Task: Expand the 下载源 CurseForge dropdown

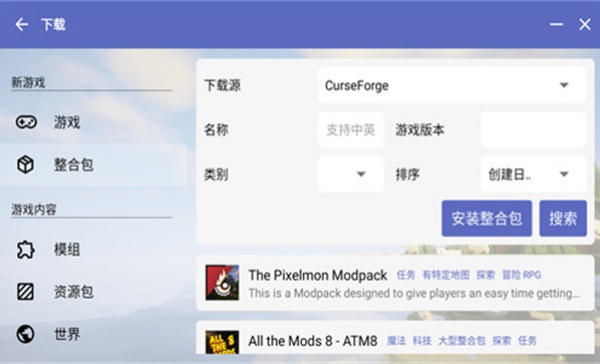Action: (x=452, y=85)
